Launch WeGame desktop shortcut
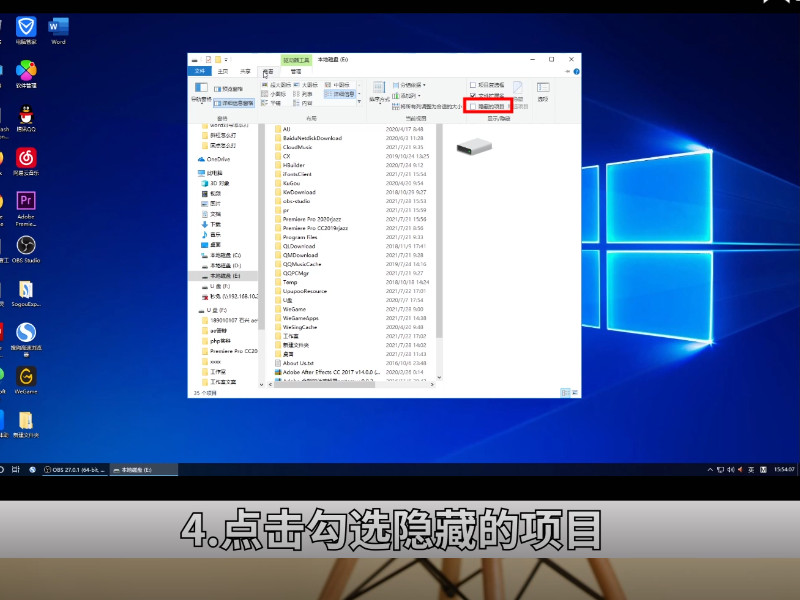Viewport: 800px width, 600px height. 26,381
